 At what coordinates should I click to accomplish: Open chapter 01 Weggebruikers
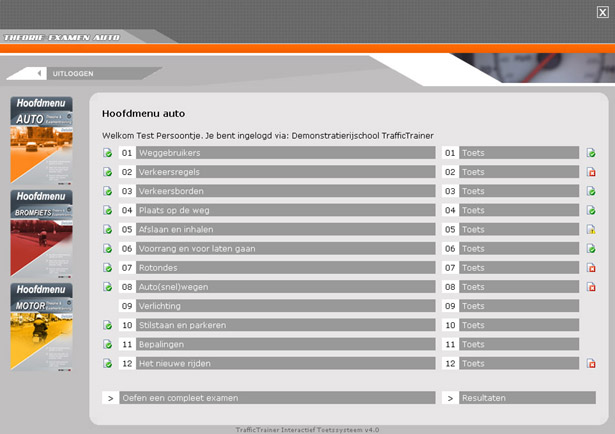277,153
